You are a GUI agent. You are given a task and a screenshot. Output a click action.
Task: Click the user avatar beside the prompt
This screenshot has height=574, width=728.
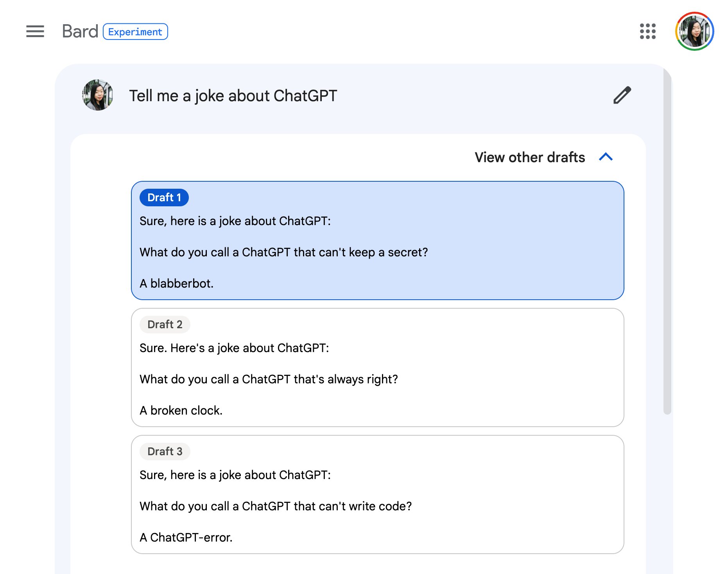coord(98,95)
